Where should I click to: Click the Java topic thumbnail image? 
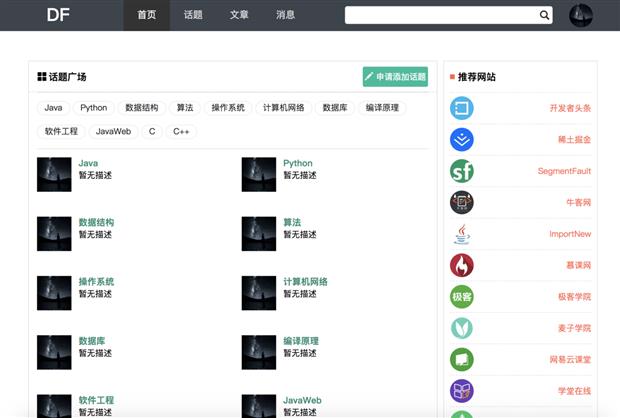pyautogui.click(x=54, y=174)
